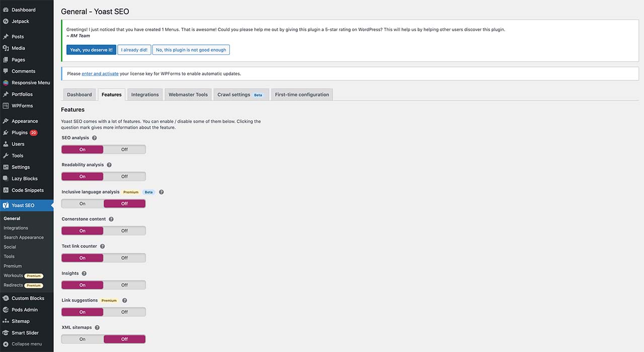
Task: Open help for Link suggestions question mark
Action: [125, 301]
